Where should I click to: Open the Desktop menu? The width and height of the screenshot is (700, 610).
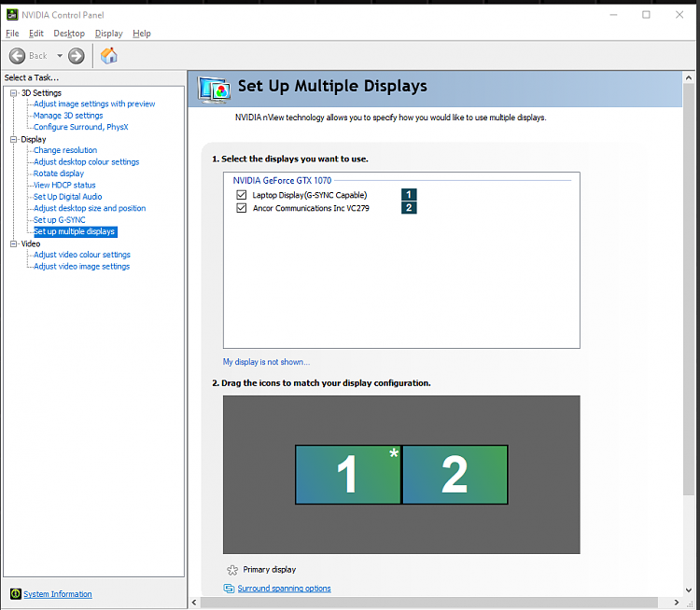69,34
